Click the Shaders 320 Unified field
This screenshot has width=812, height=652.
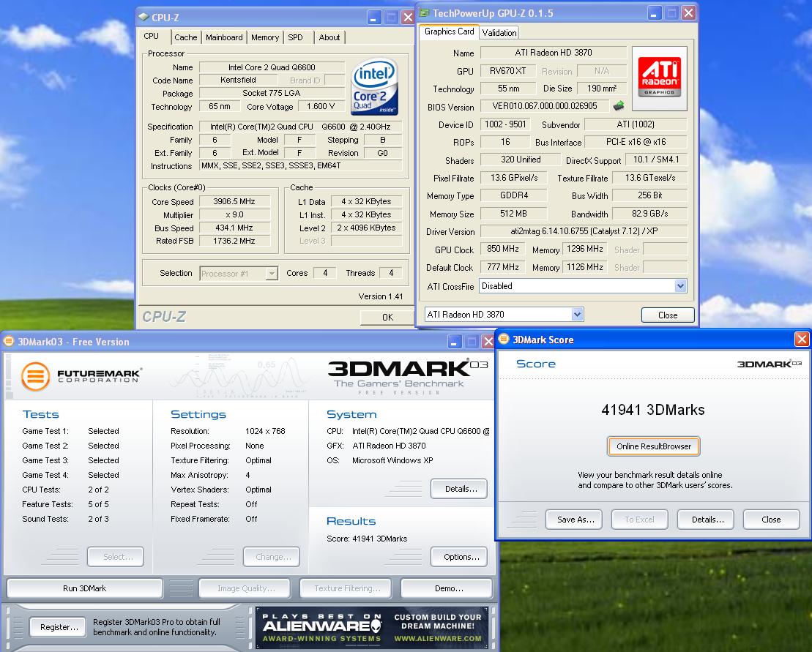(521, 160)
